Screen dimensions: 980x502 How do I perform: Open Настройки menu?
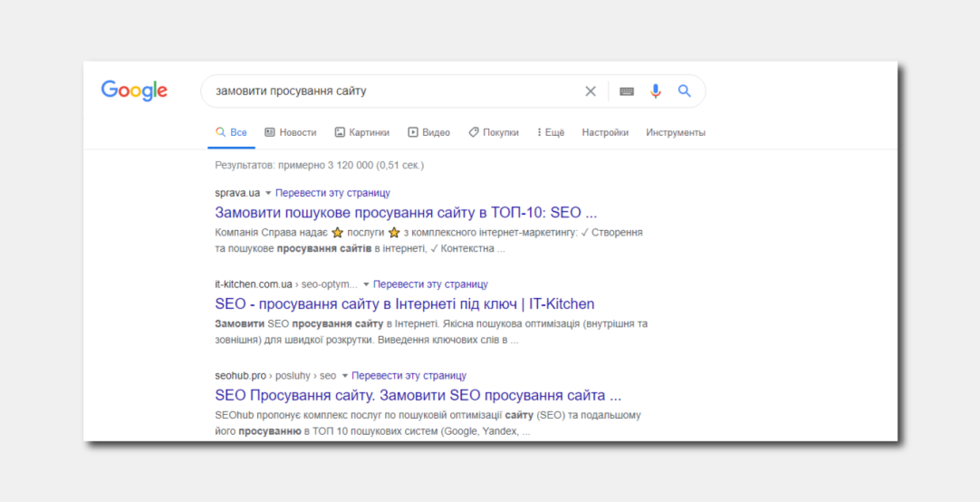[x=605, y=132]
